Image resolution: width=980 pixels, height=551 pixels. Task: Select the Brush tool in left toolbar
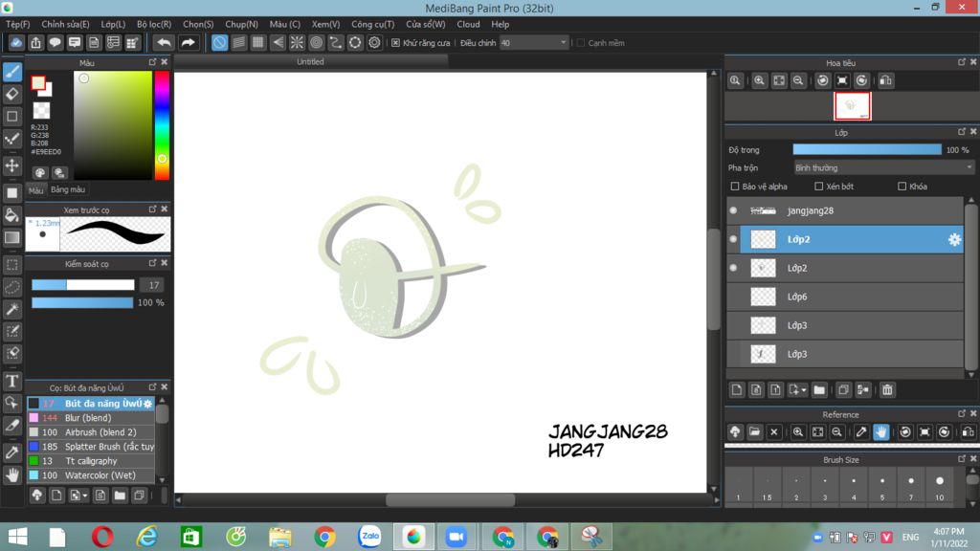click(11, 72)
